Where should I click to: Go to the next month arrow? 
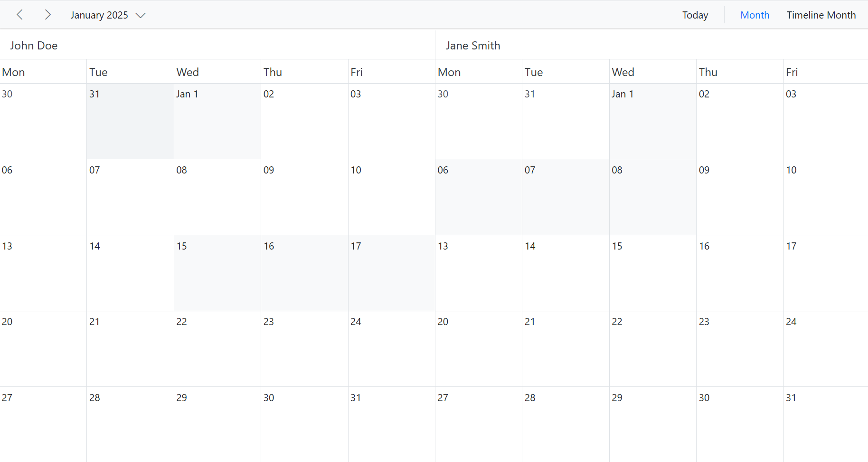(47, 15)
